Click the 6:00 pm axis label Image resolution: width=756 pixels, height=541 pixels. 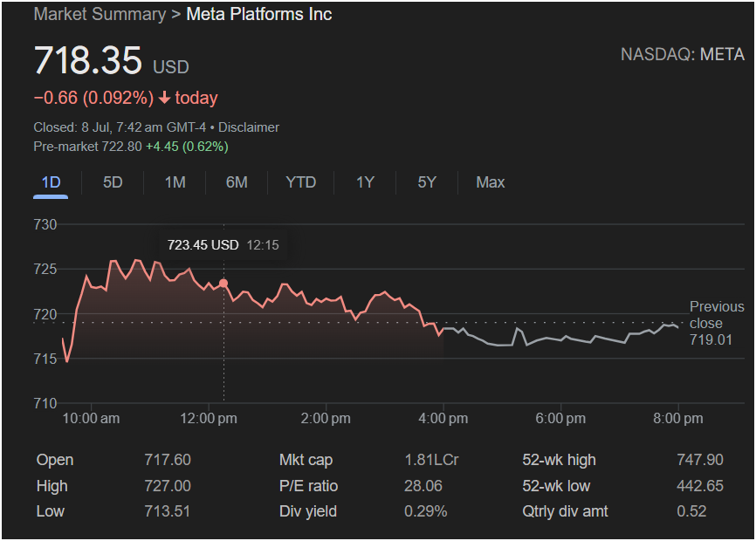coord(560,419)
